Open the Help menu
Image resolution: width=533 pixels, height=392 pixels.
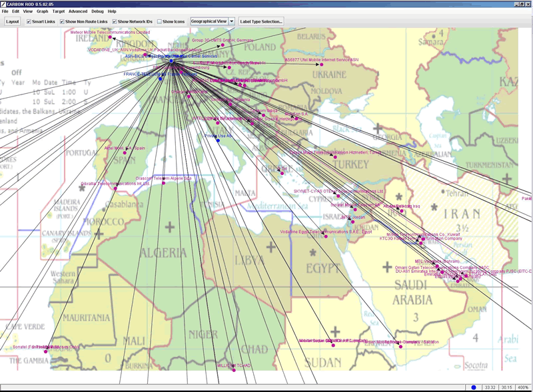(x=112, y=11)
